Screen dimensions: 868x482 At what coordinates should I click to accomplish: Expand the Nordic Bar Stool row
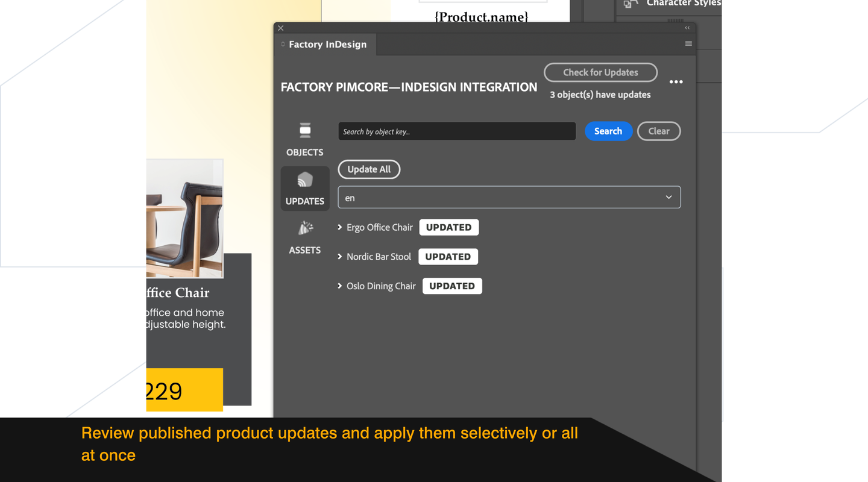pyautogui.click(x=340, y=257)
